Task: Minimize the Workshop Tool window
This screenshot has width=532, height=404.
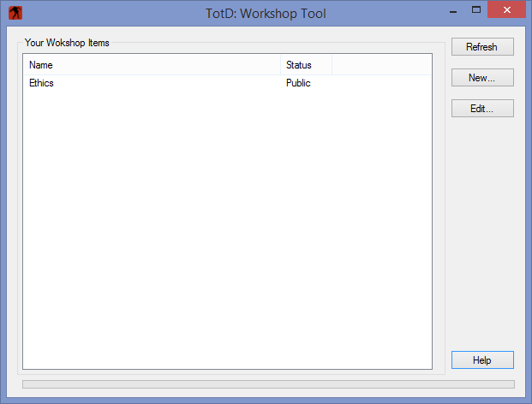Action: click(x=453, y=11)
